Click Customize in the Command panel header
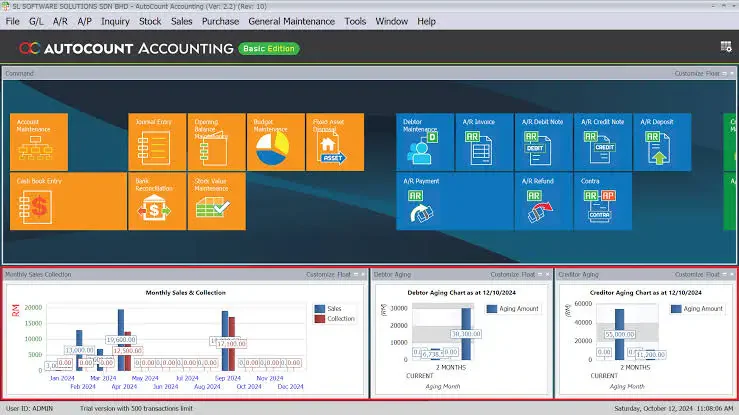 (689, 73)
